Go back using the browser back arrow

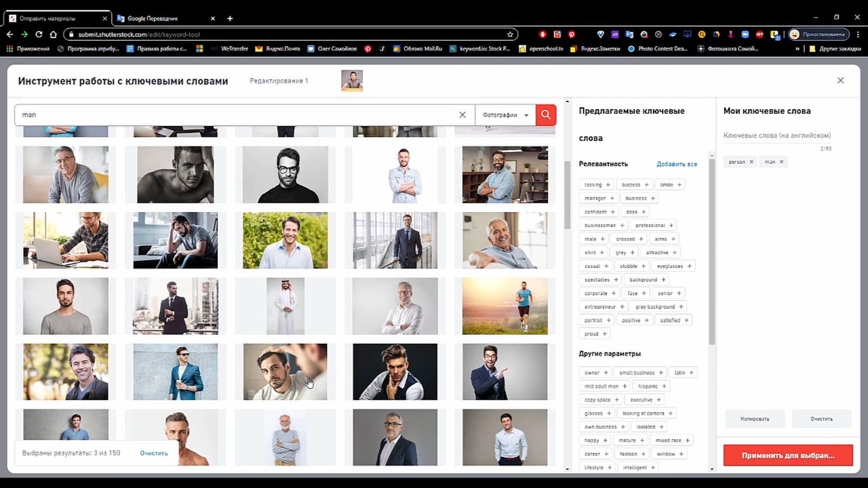[x=10, y=34]
